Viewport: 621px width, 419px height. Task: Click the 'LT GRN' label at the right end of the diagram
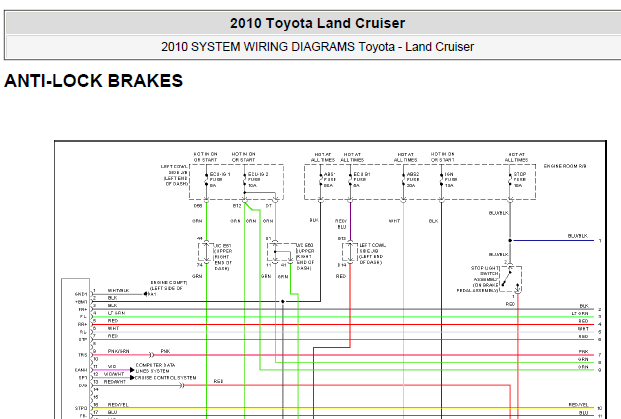coord(580,313)
